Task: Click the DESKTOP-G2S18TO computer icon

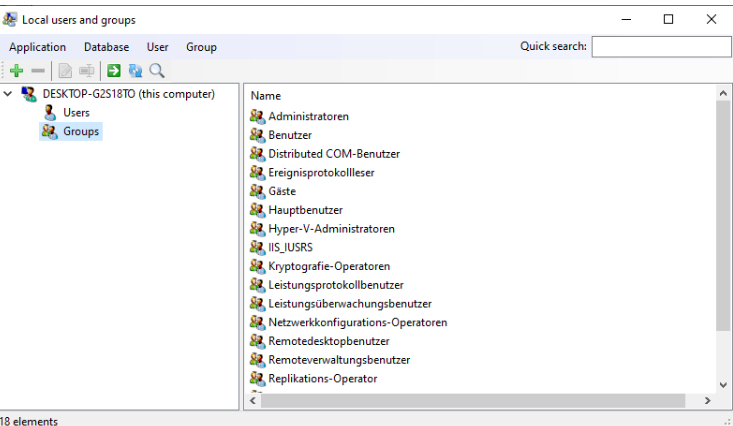Action: coord(29,94)
